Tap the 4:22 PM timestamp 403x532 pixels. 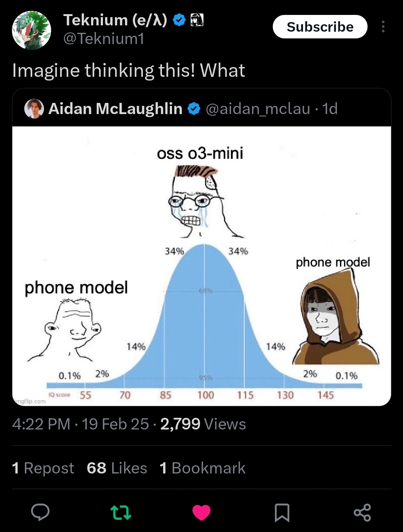pos(41,424)
